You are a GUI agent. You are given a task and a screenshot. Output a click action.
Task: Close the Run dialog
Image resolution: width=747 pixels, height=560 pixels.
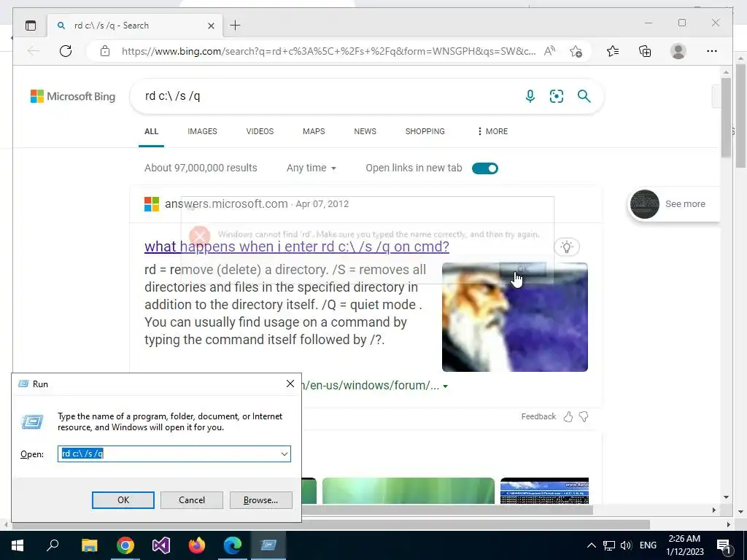[290, 384]
